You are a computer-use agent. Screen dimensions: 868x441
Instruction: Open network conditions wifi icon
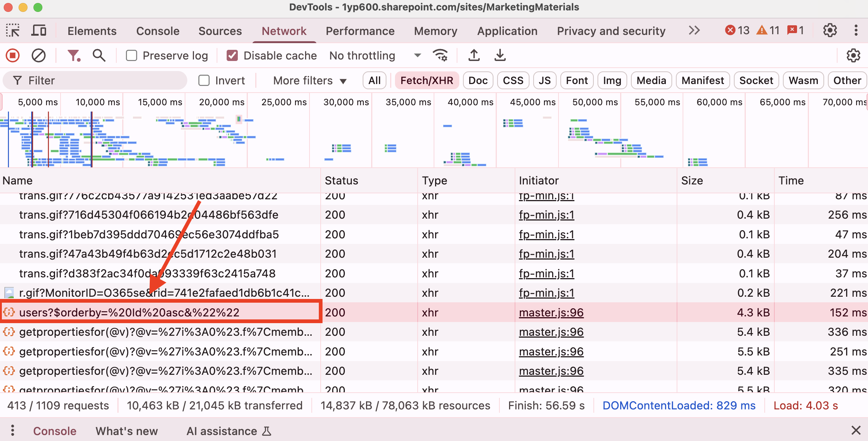click(440, 56)
